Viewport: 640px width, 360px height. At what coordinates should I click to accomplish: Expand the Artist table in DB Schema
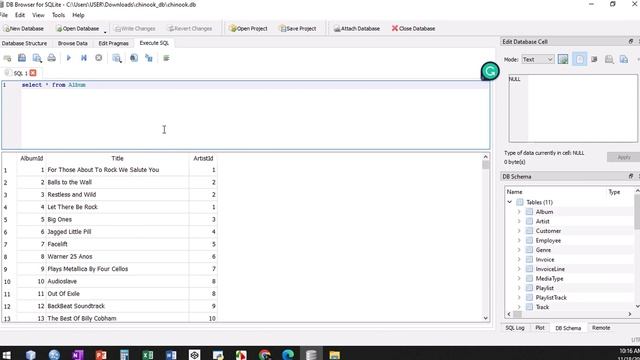[519, 221]
